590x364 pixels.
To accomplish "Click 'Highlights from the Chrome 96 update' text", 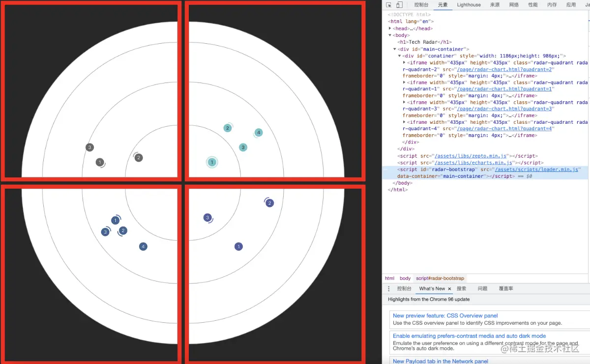I will pyautogui.click(x=429, y=299).
